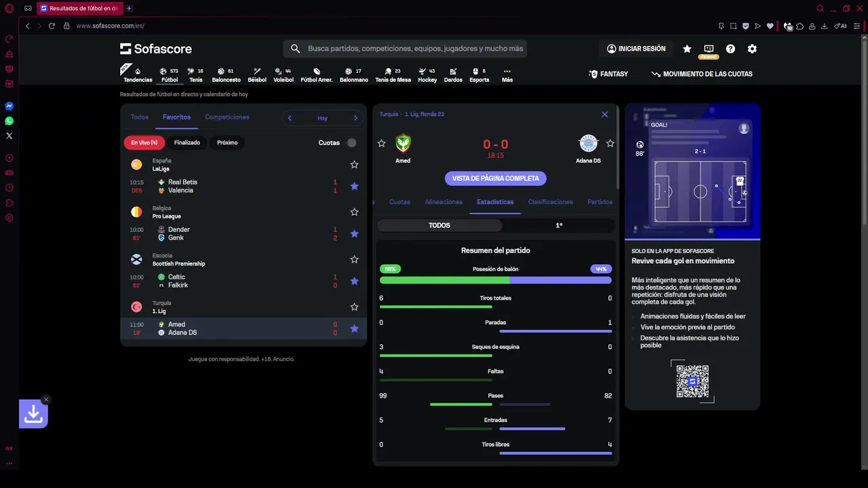Toggle the LaLiga competition star

(x=354, y=165)
